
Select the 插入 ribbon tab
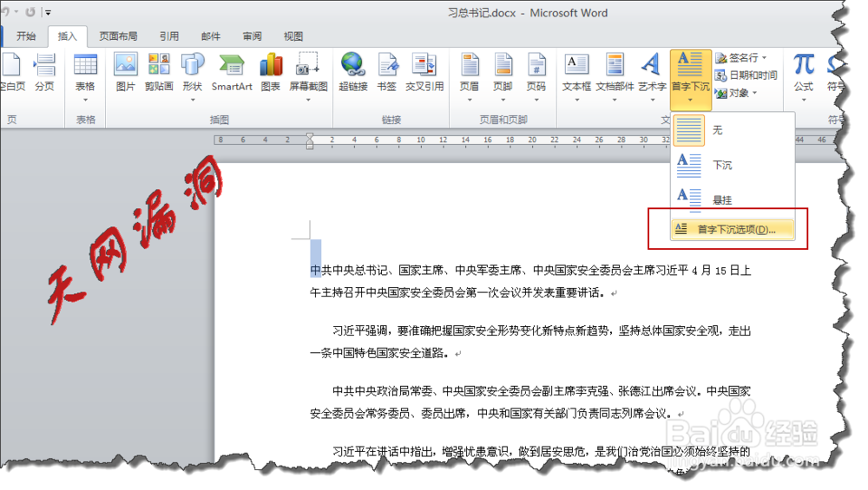click(68, 36)
